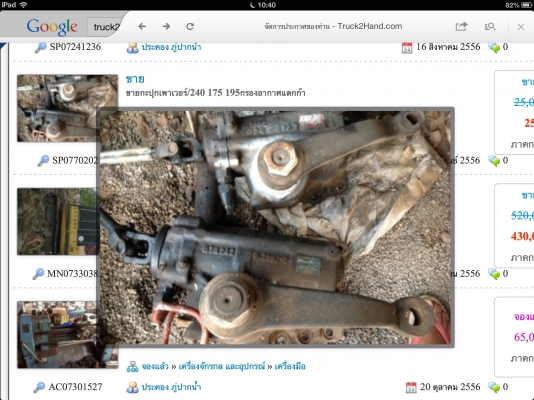Tap the 10:40 clock in status bar
Image resolution: width=534 pixels, height=400 pixels.
(x=266, y=5)
